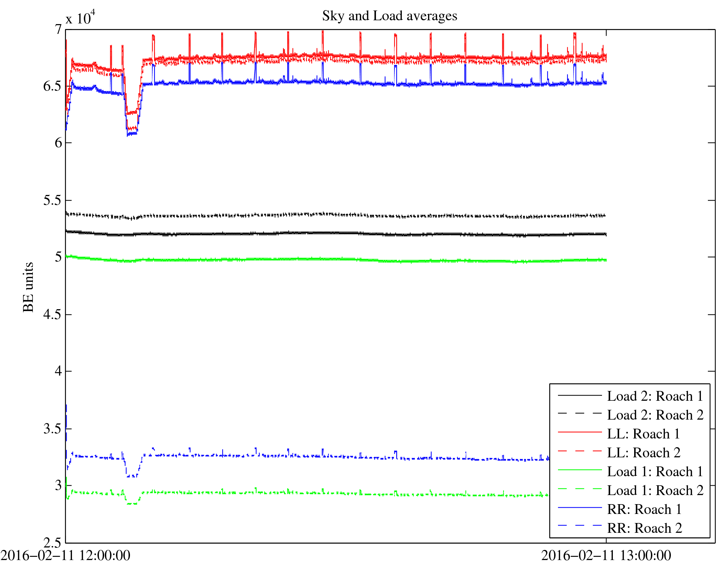
Task: Select 'Load 2: Roach 1' legend entry
Action: pyautogui.click(x=655, y=396)
